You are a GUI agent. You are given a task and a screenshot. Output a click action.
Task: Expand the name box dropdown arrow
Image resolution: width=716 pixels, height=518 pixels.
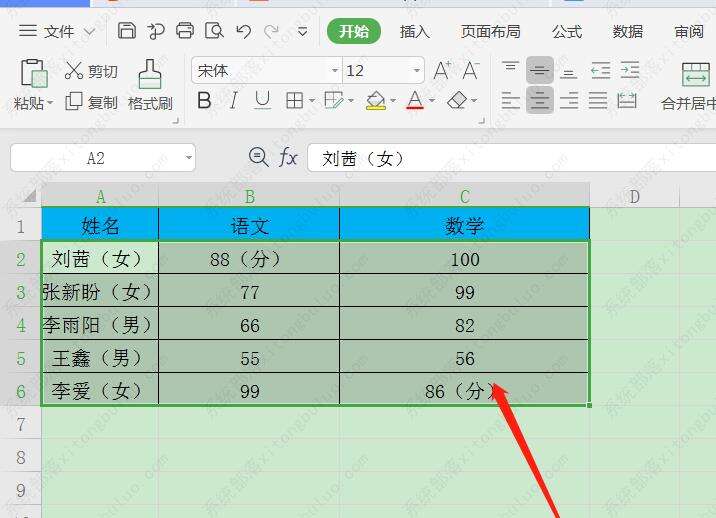(x=189, y=158)
